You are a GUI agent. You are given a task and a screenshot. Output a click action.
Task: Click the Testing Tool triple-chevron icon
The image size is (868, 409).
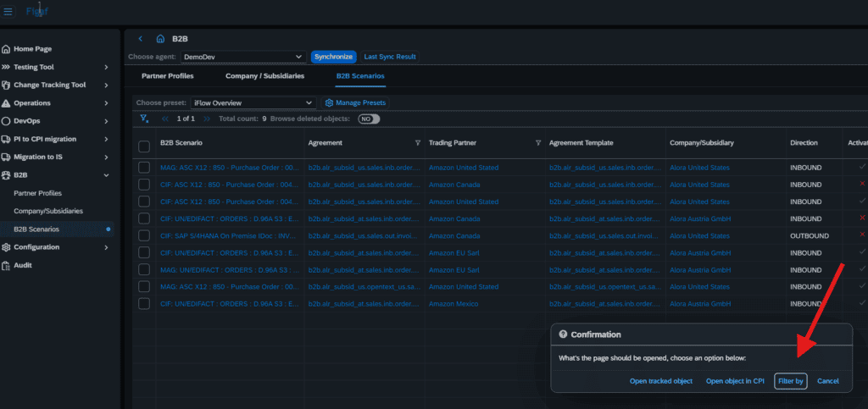click(6, 67)
